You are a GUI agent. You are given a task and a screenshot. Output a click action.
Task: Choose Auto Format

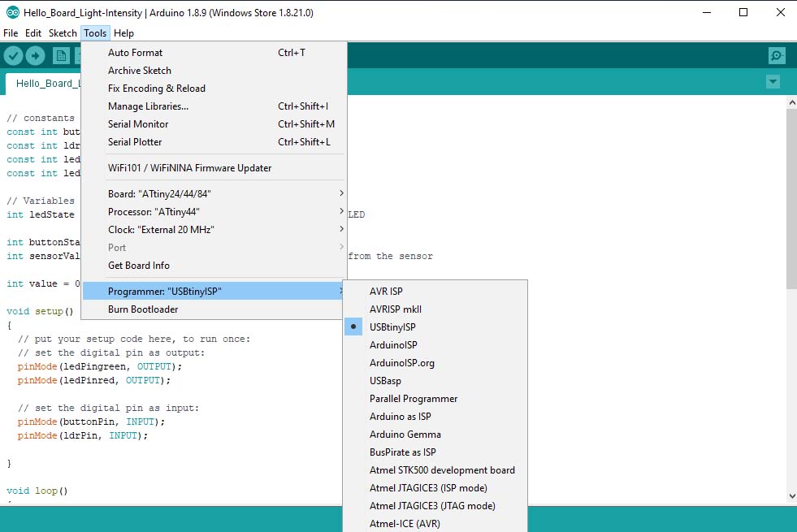tap(214, 53)
